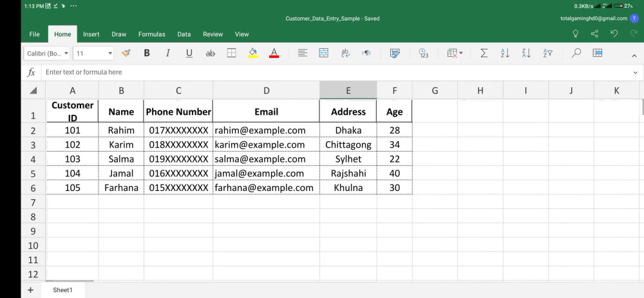Select the age 40 cell

pyautogui.click(x=395, y=174)
